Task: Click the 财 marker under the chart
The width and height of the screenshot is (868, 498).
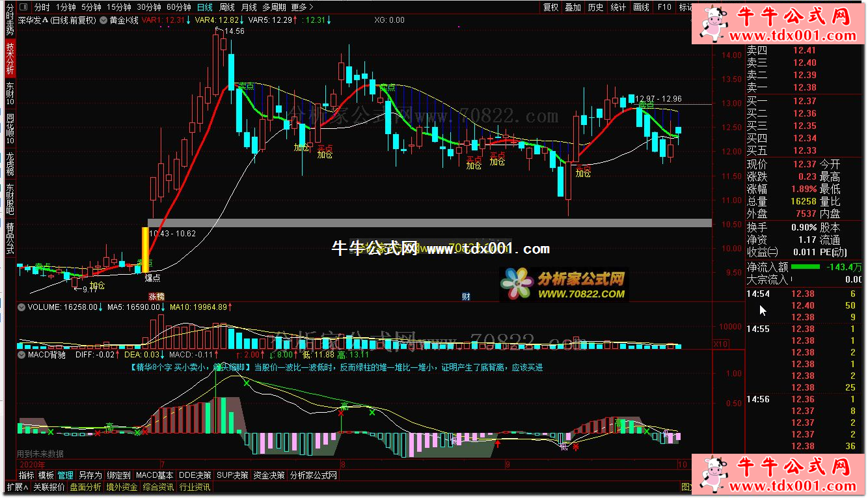Action: 466,297
